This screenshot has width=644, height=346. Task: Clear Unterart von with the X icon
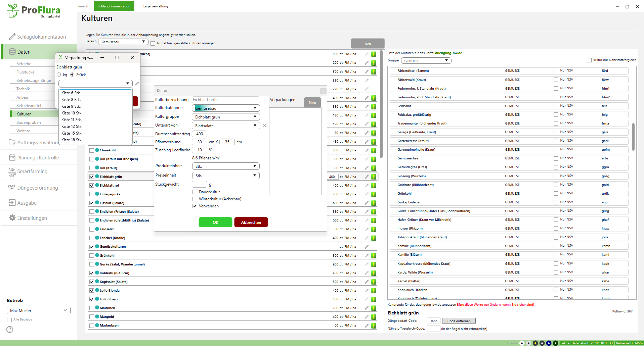coord(265,126)
